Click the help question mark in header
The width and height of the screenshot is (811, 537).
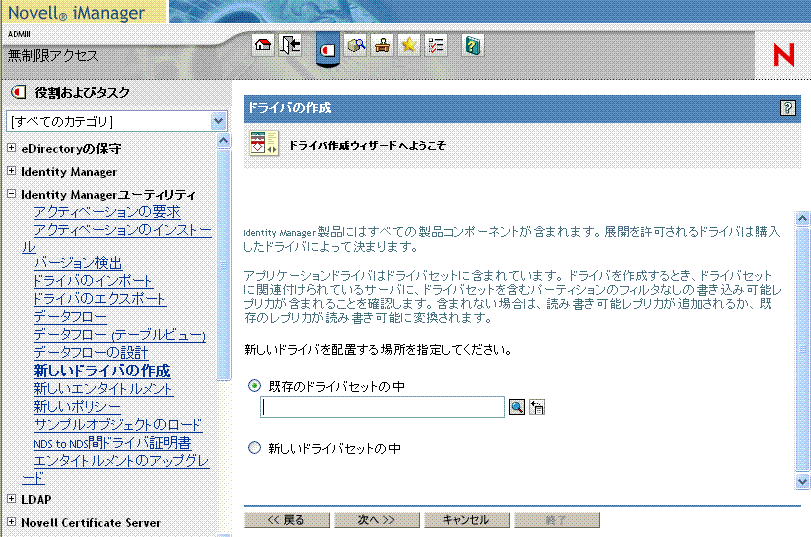pos(787,108)
